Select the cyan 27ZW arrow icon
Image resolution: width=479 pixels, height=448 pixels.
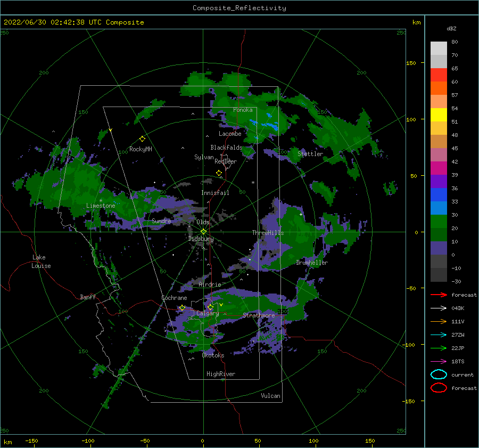tap(439, 335)
